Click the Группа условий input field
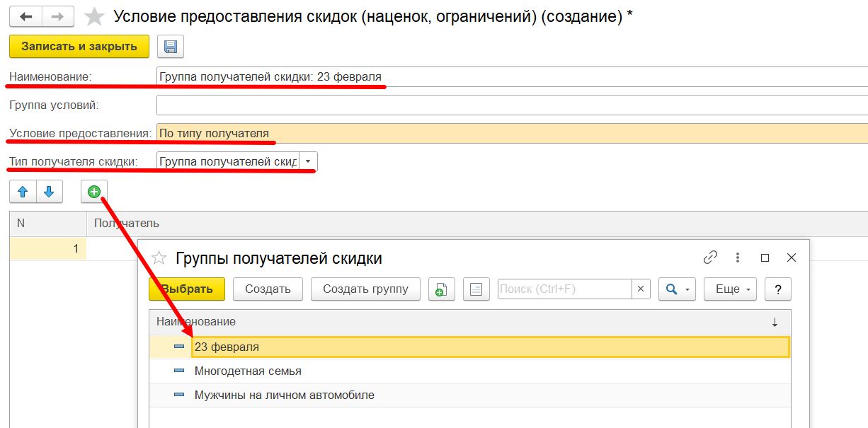This screenshot has width=868, height=428. pos(511,105)
